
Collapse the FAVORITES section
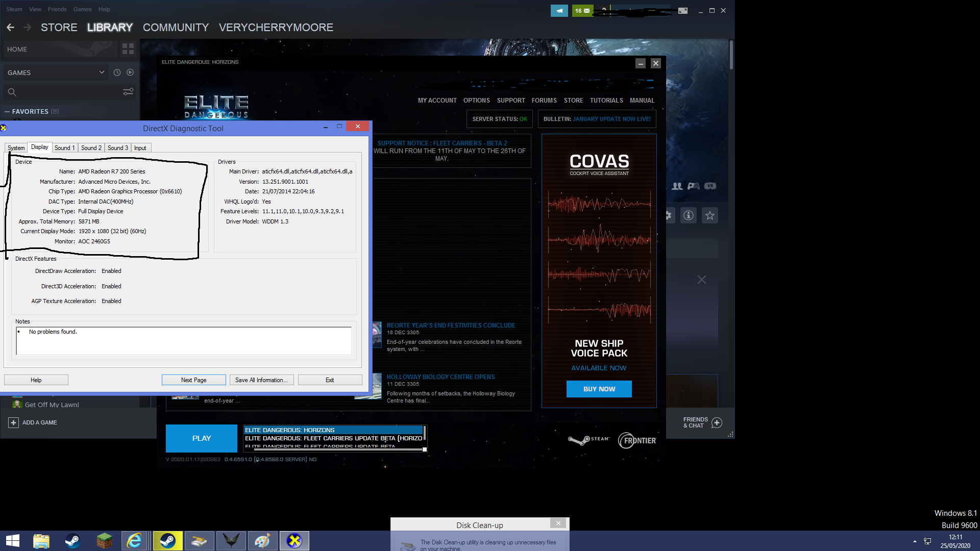click(7, 111)
